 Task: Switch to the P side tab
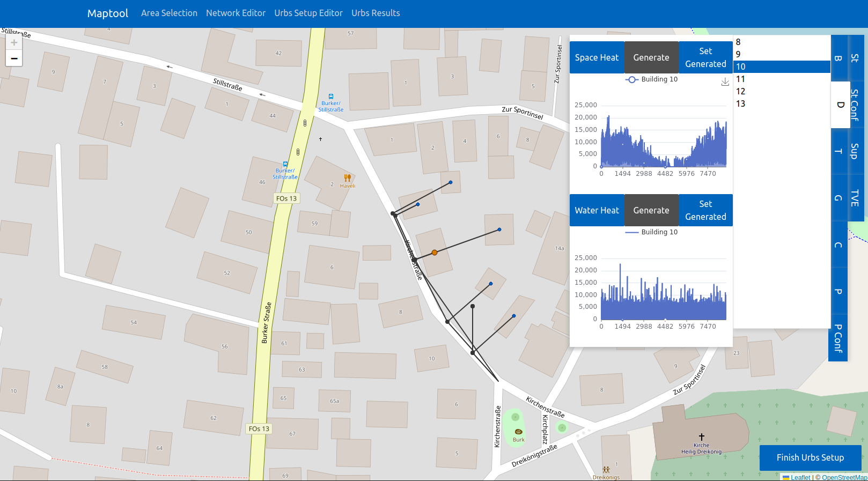point(838,291)
